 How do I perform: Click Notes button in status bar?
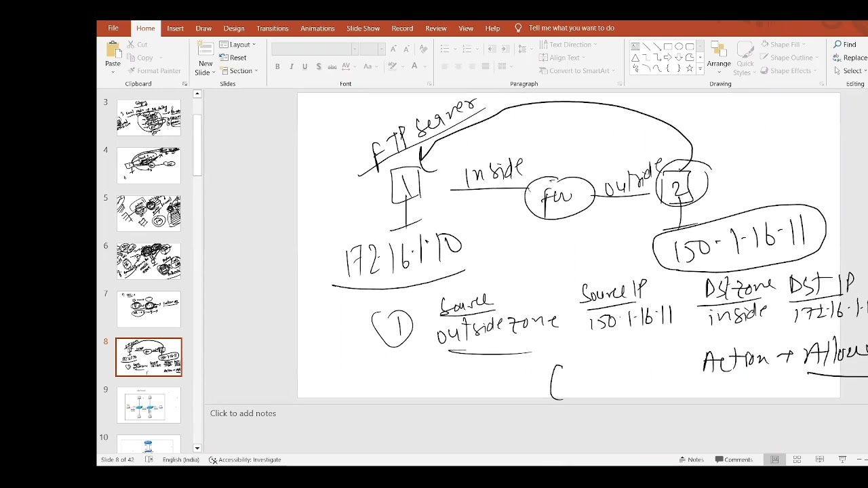pos(692,460)
